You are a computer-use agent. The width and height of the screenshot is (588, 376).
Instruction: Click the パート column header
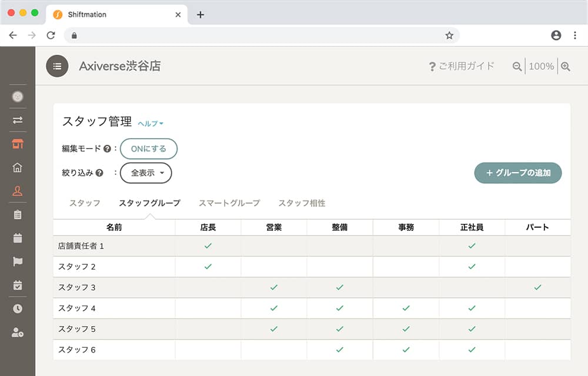(538, 227)
